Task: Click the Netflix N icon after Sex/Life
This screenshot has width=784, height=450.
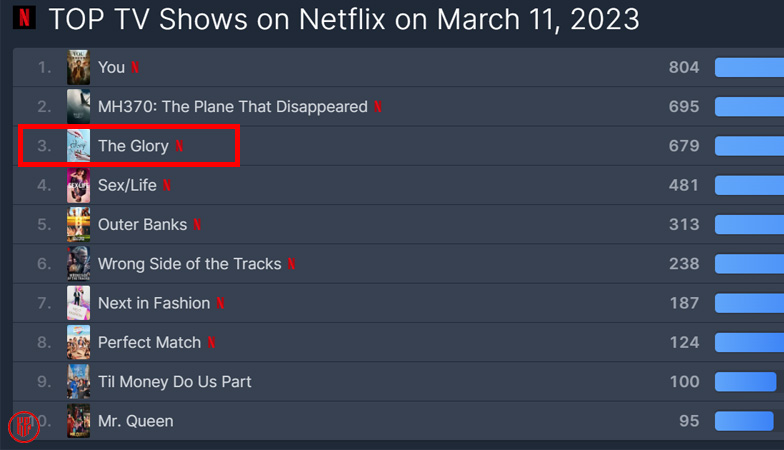Action: 167,185
